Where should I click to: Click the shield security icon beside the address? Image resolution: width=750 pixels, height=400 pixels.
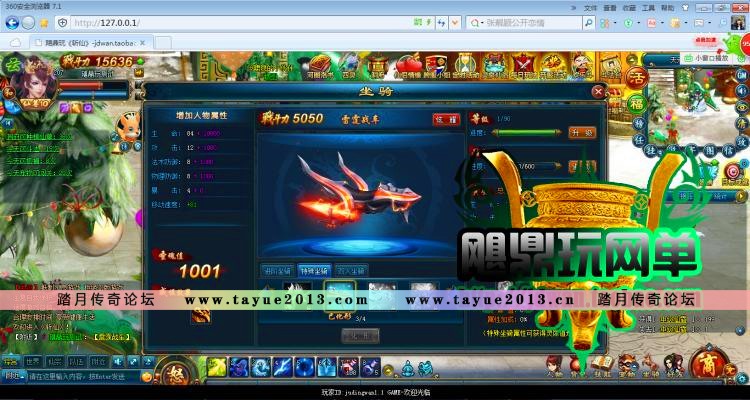(x=62, y=22)
